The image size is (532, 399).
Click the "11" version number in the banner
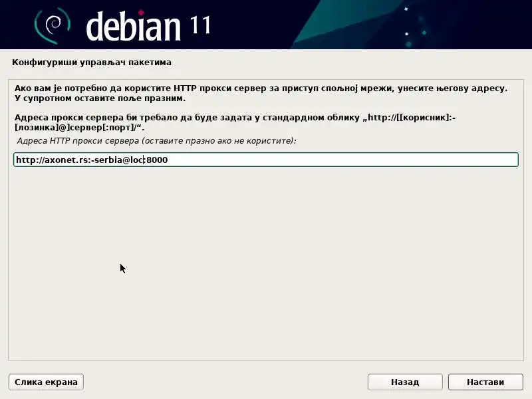pos(200,25)
